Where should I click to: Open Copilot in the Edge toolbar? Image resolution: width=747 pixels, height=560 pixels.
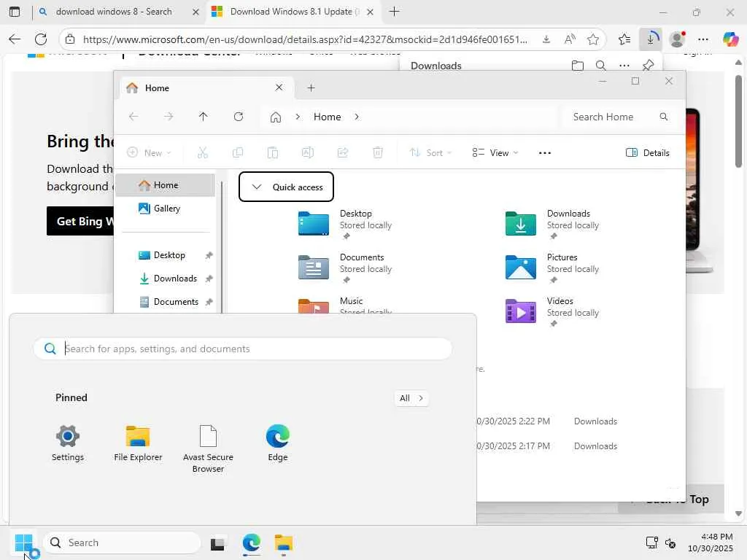[x=729, y=39]
